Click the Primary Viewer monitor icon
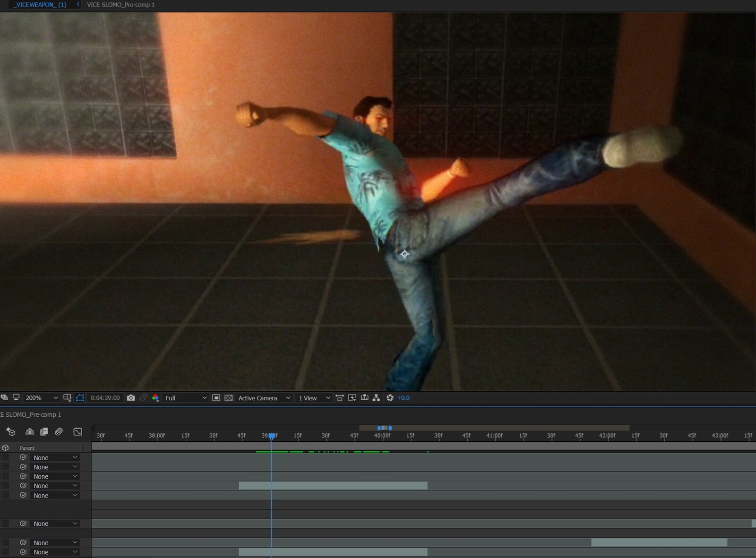 pyautogui.click(x=16, y=397)
